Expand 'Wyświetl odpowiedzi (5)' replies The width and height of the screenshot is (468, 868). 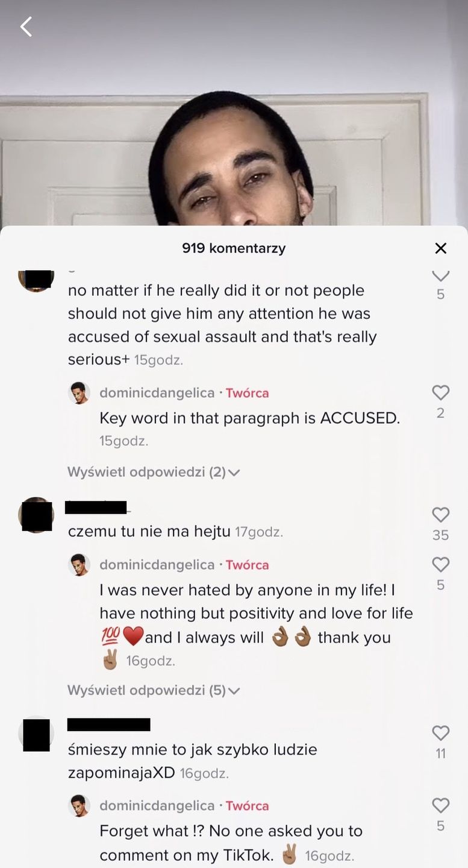tap(154, 690)
